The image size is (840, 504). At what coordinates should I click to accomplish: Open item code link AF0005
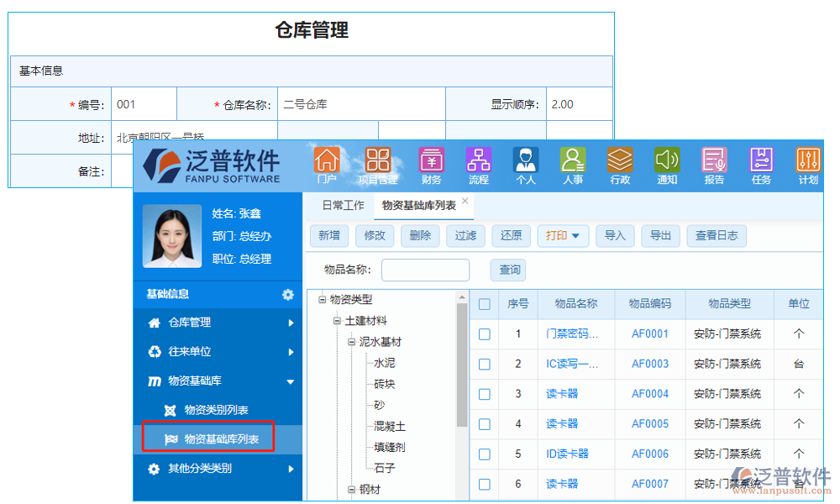(650, 423)
